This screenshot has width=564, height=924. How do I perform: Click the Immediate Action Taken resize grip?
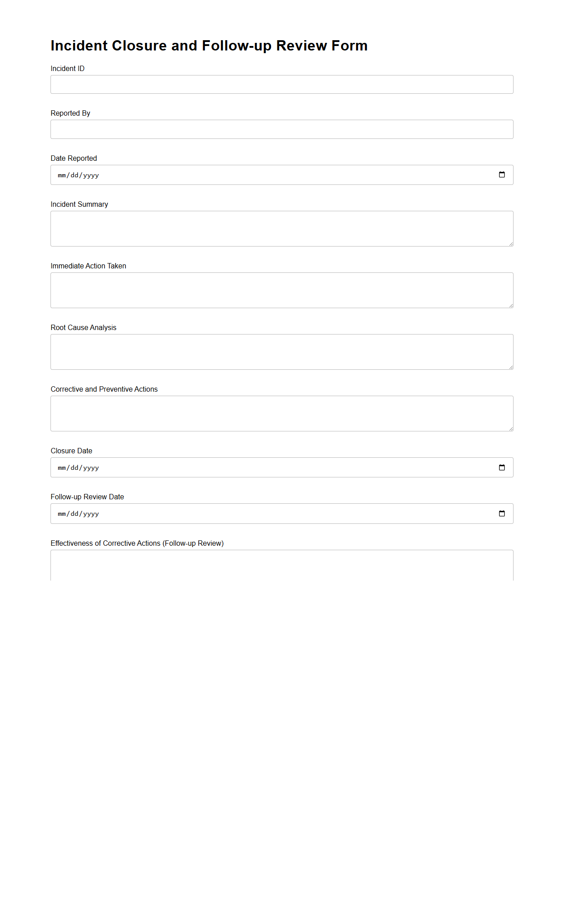point(511,305)
